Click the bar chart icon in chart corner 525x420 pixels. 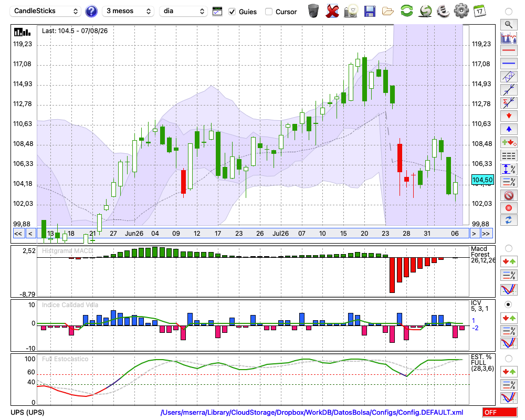pos(22,32)
